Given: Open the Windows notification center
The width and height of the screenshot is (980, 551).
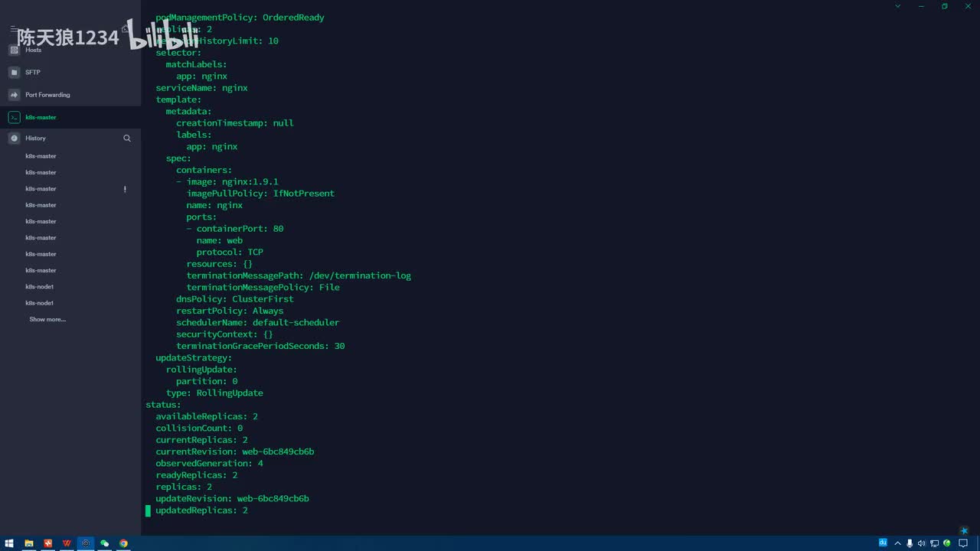Looking at the screenshot, I should pos(963,543).
